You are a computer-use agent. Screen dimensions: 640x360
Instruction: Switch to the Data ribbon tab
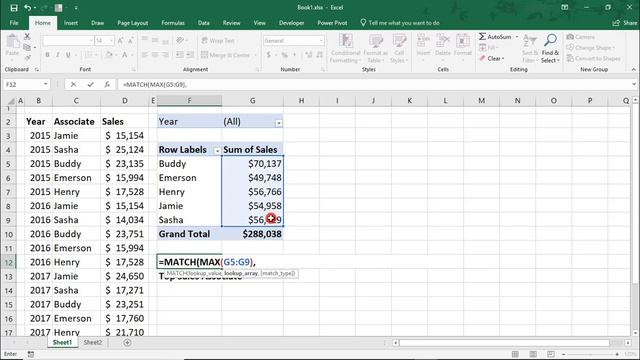tap(204, 23)
